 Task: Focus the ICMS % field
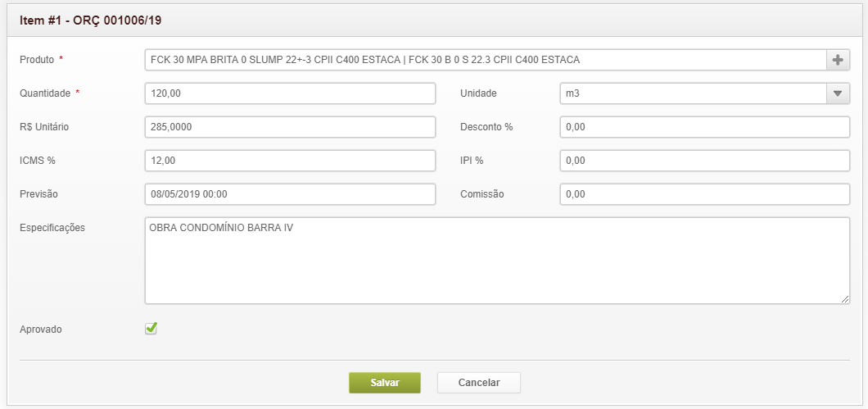click(x=290, y=161)
